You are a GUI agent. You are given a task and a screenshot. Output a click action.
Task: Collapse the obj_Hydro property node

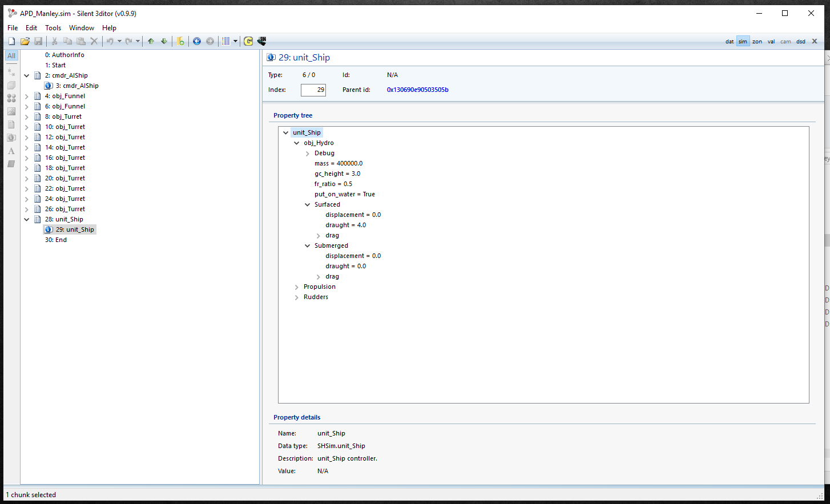297,143
